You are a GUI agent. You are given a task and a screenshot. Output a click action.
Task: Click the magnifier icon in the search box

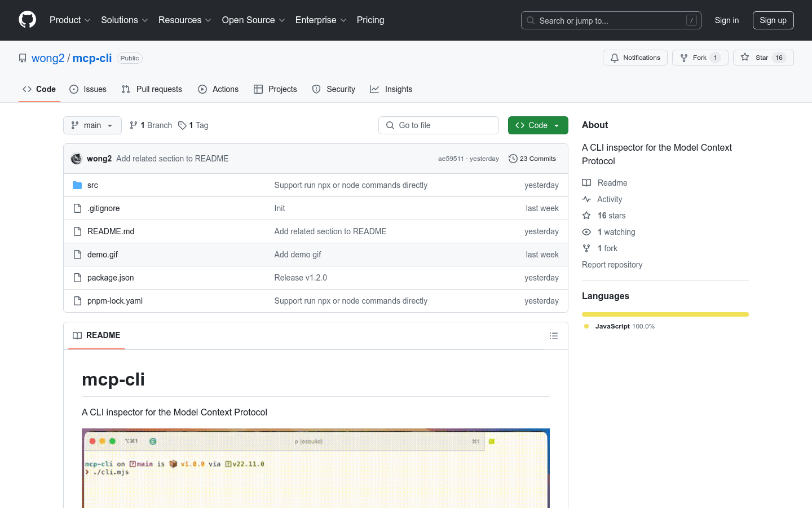point(531,20)
